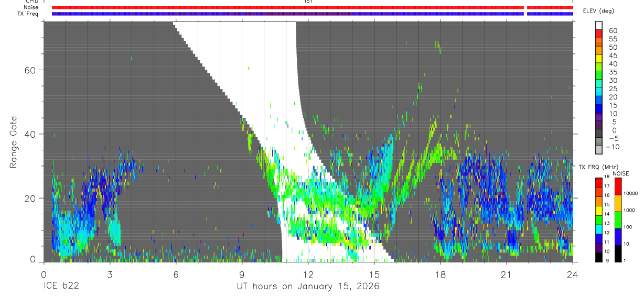Click the '45' ELEV legend value
This screenshot has height=297, width=644.
coord(613,56)
